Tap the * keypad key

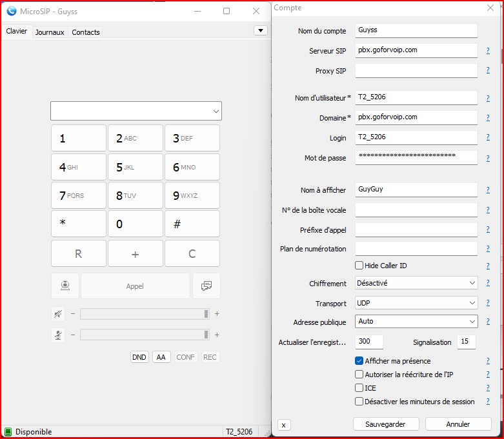pyautogui.click(x=79, y=224)
